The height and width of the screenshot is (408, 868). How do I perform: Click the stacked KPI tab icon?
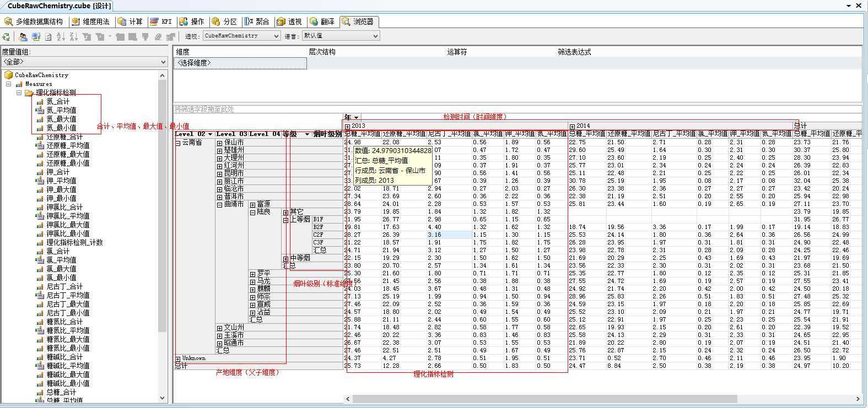tap(154, 21)
